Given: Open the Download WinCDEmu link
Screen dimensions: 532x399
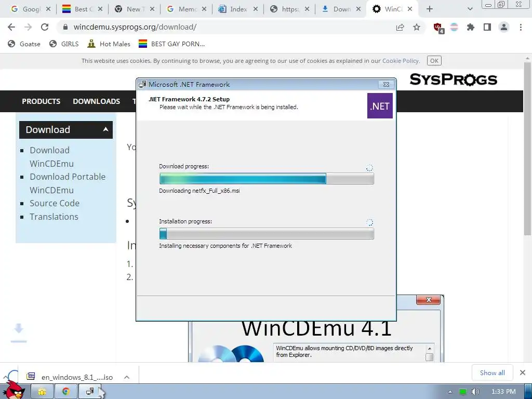Looking at the screenshot, I should pos(51,157).
